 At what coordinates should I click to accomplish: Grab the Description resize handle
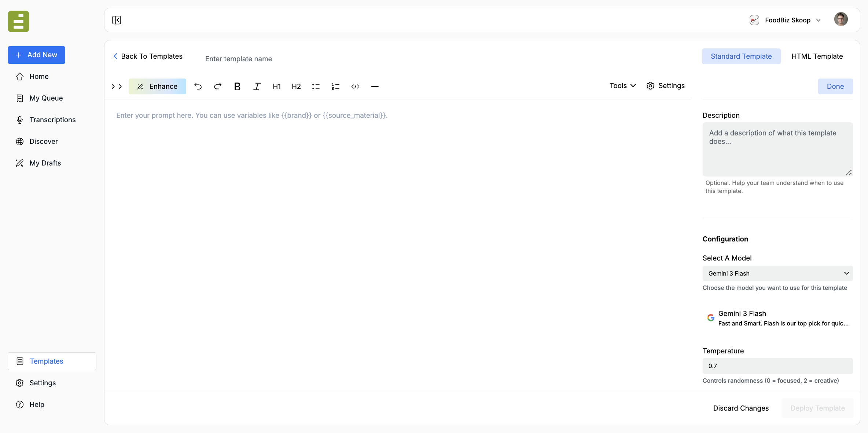(849, 172)
